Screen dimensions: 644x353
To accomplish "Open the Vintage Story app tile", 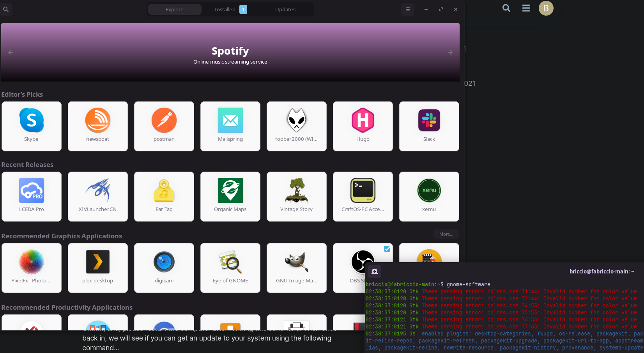I will [297, 197].
